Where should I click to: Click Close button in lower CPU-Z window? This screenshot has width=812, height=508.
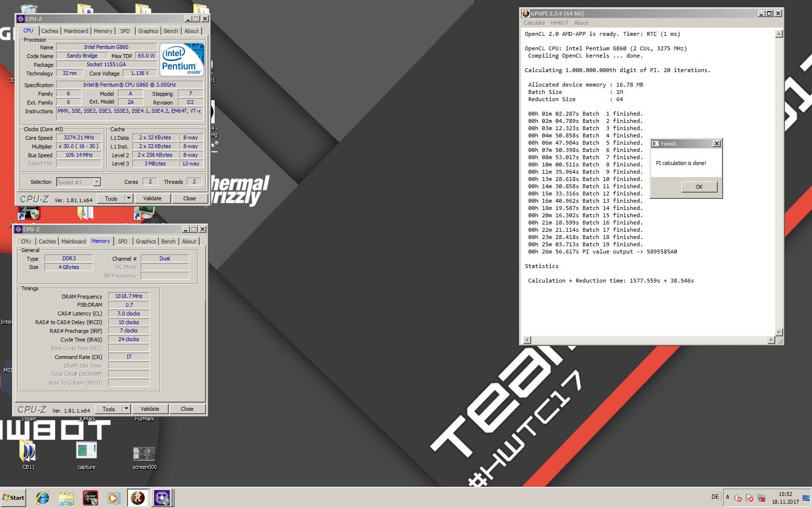pyautogui.click(x=187, y=409)
